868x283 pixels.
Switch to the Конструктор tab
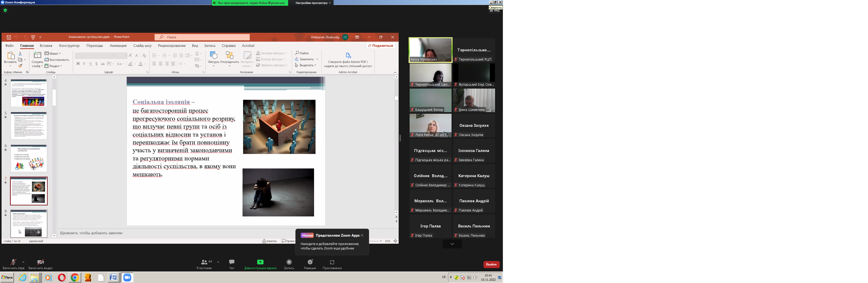click(69, 46)
